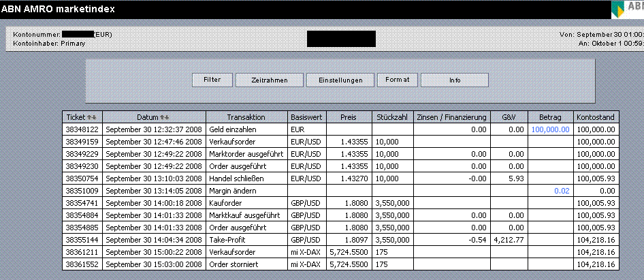Screen dimensions: 644x280
Task: Select the Order storniert transaction row
Action: (x=246, y=266)
